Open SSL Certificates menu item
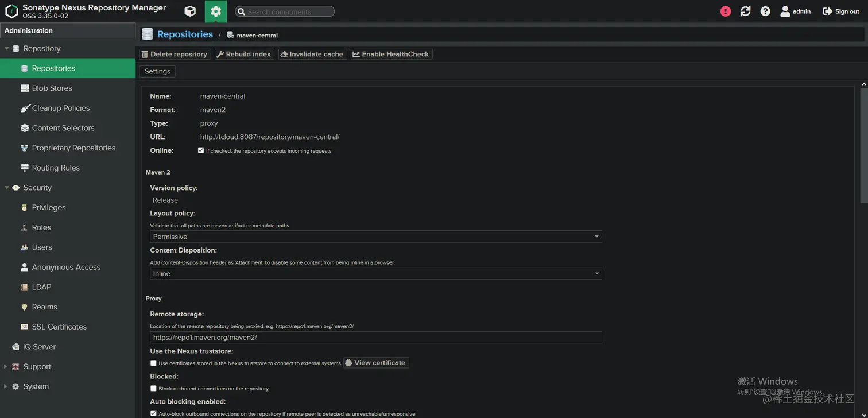Screen dimensions: 868x418 click(x=68, y=327)
